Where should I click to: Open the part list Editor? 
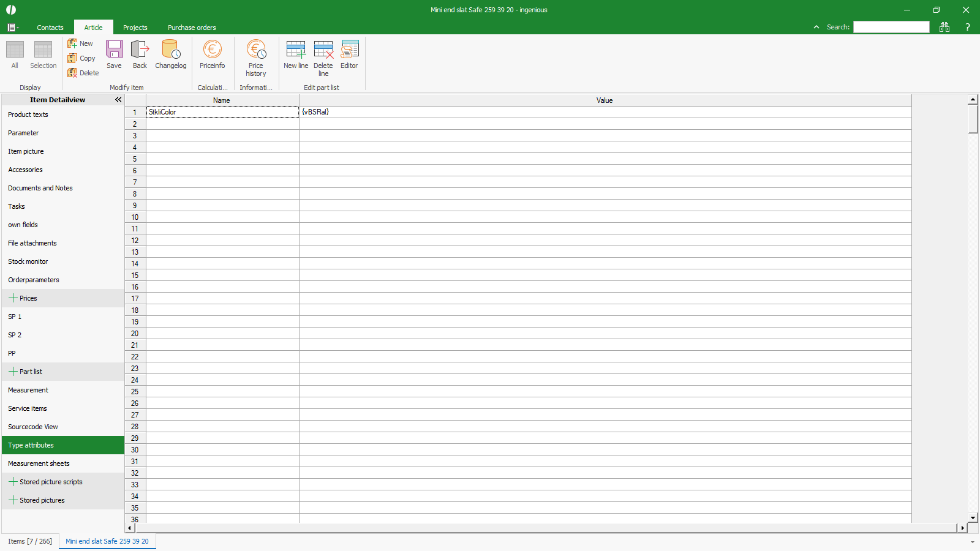point(349,54)
